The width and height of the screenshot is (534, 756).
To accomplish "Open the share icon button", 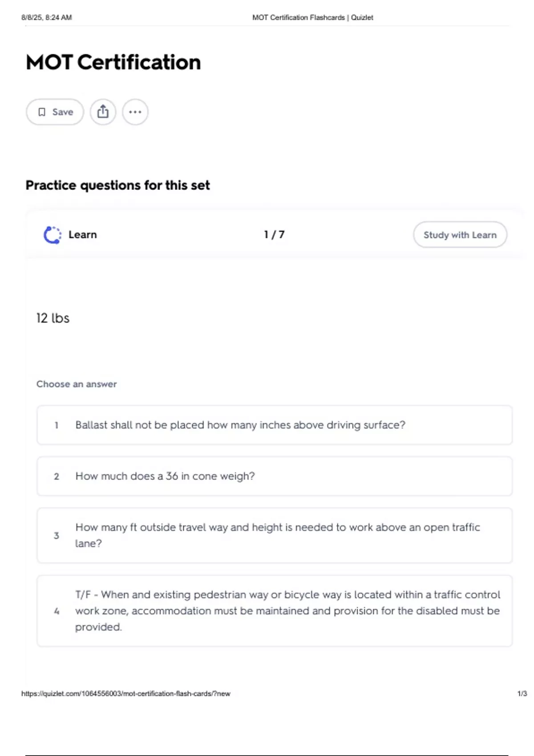I will 103,112.
